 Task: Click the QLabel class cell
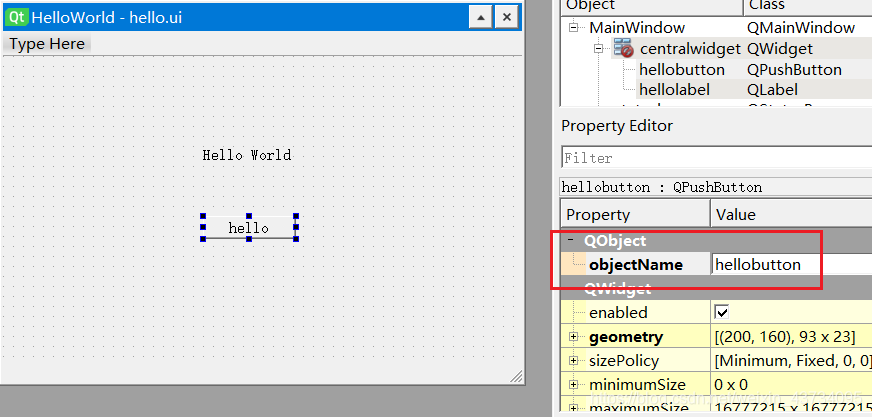coord(772,90)
